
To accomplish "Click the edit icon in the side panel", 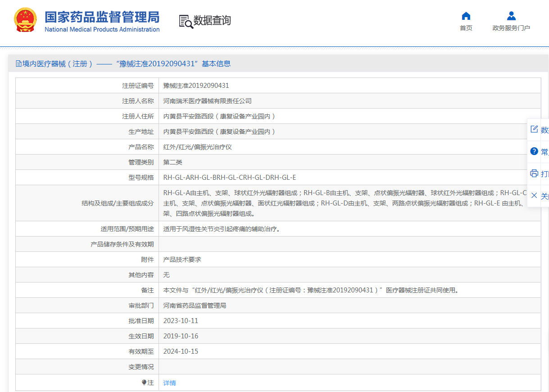I will point(534,129).
